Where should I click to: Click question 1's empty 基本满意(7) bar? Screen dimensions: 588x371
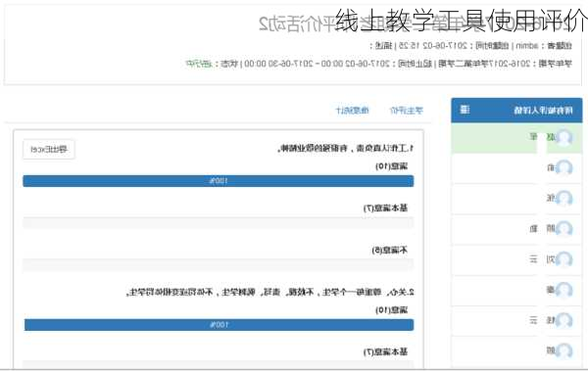(x=219, y=222)
